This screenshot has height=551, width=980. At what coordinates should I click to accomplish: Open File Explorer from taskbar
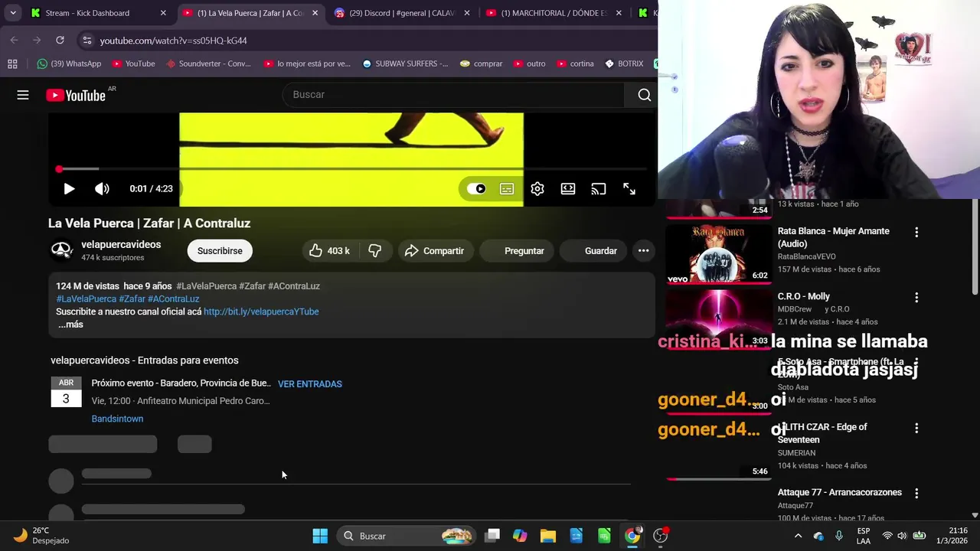[548, 536]
